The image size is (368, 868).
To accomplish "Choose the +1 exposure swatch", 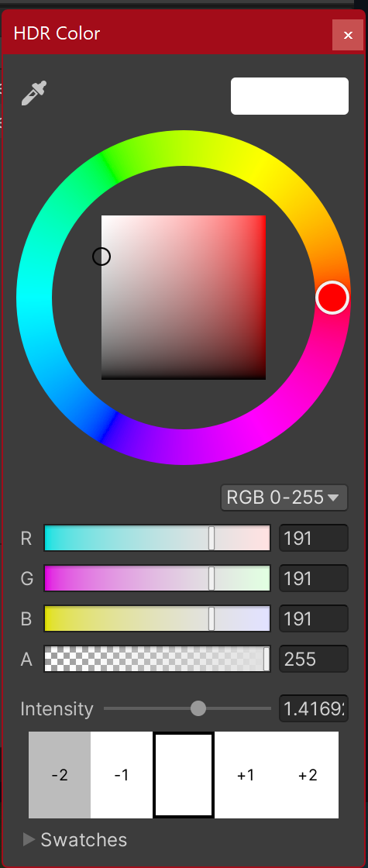I will (246, 775).
